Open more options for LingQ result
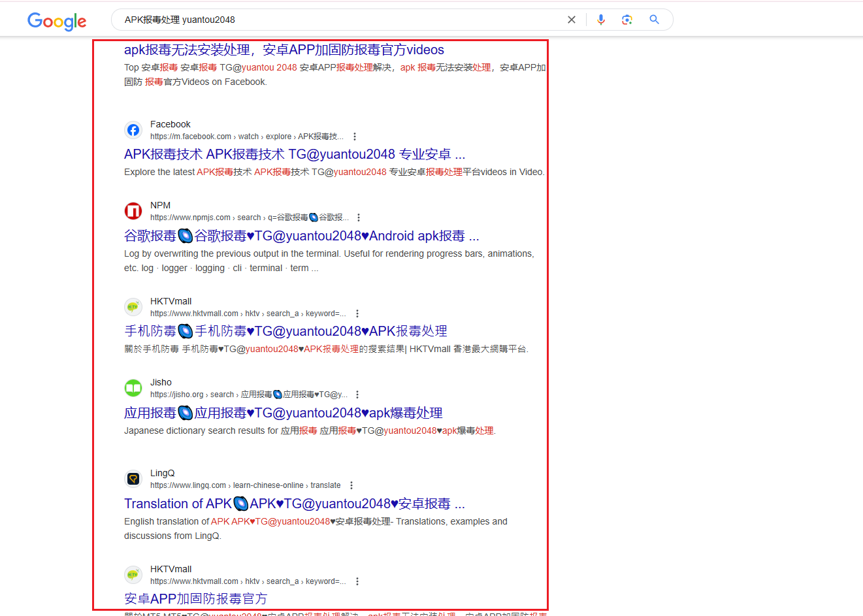 tap(351, 485)
